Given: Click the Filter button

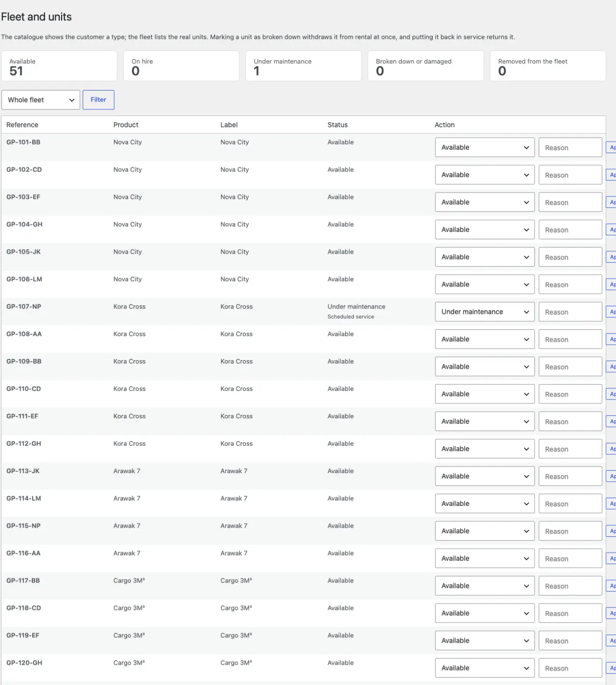Looking at the screenshot, I should tap(98, 100).
